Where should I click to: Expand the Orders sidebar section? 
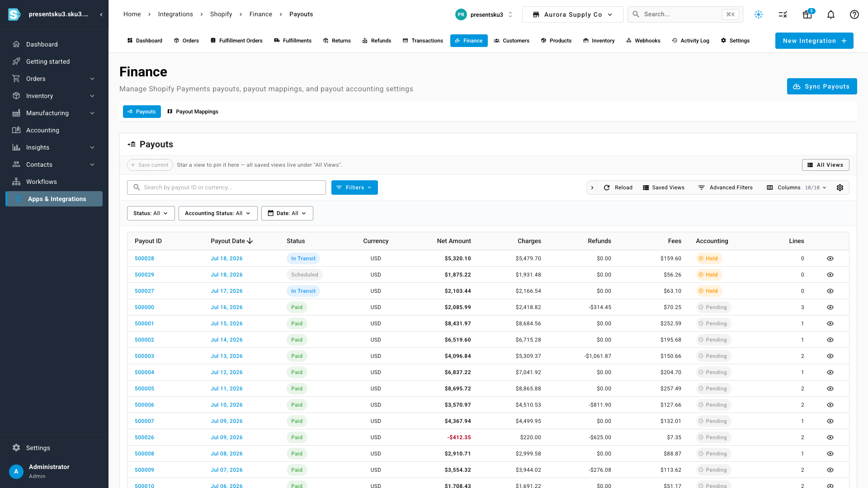click(x=92, y=79)
